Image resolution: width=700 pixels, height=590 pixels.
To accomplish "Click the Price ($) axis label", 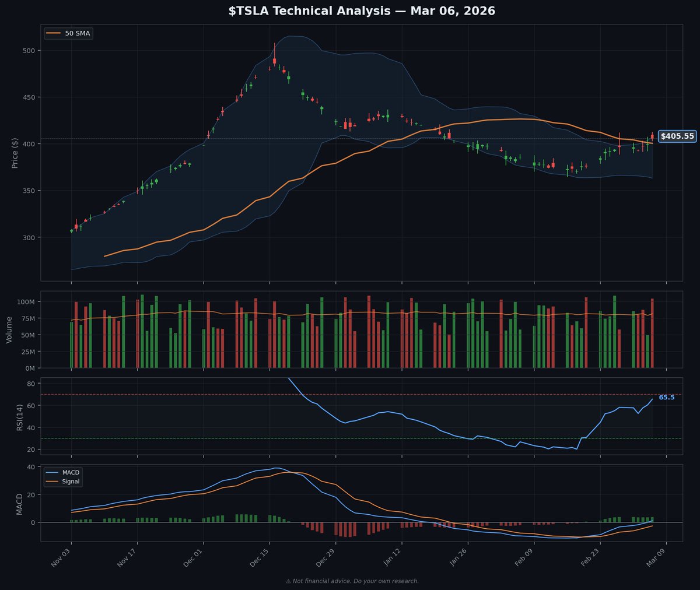I will 15,153.
